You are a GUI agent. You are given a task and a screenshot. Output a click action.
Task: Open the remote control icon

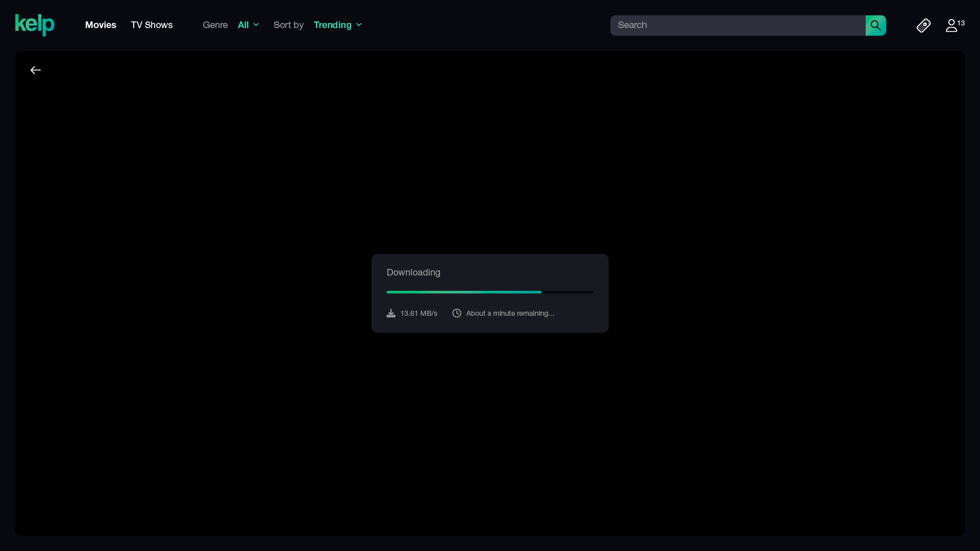pyautogui.click(x=924, y=25)
